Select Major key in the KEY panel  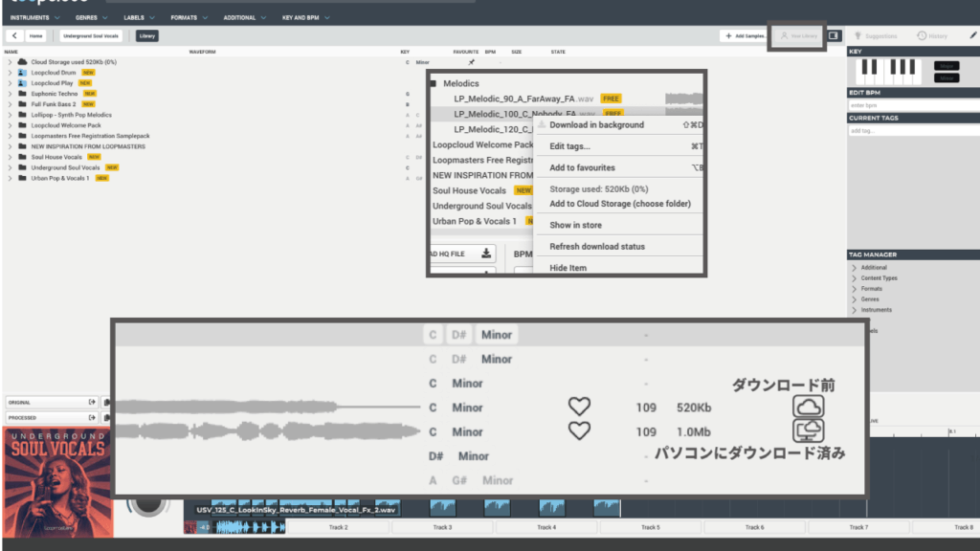coord(947,65)
